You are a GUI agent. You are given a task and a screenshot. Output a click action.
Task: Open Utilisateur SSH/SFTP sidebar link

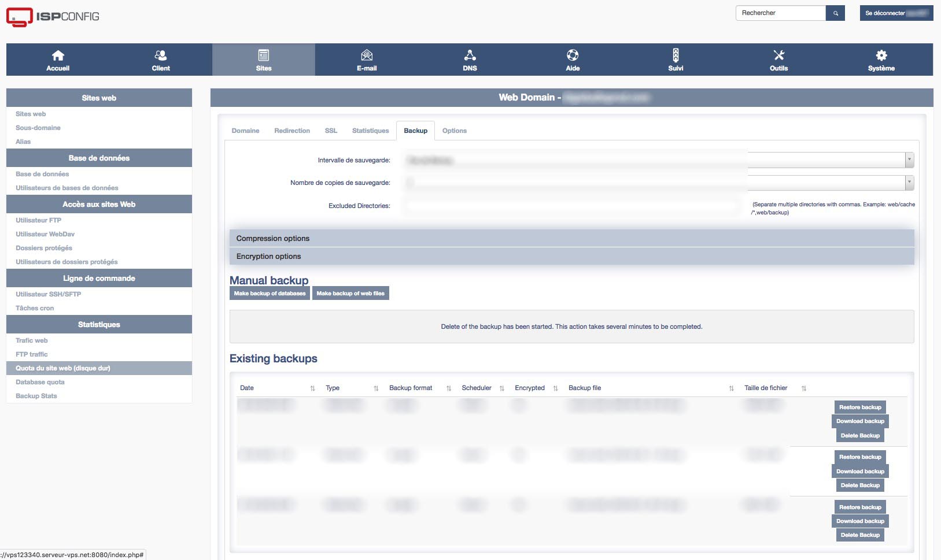pyautogui.click(x=49, y=294)
